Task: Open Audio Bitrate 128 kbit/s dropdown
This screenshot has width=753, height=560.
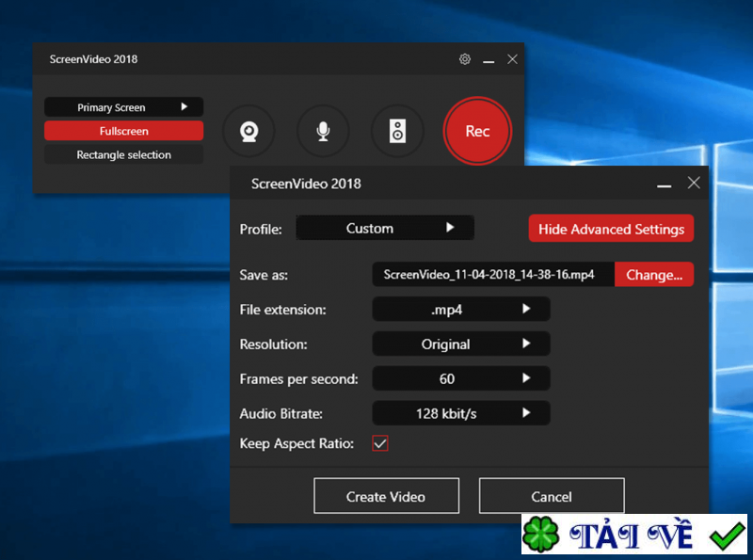Action: [x=461, y=413]
